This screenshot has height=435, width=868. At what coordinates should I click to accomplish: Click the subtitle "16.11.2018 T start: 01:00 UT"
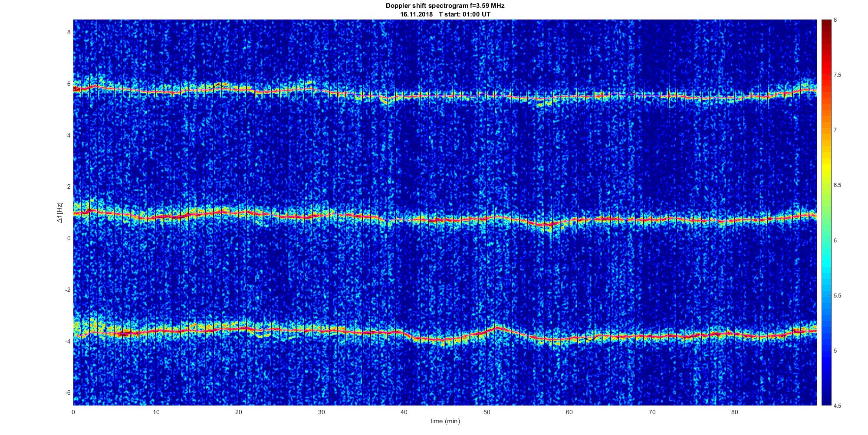point(445,14)
